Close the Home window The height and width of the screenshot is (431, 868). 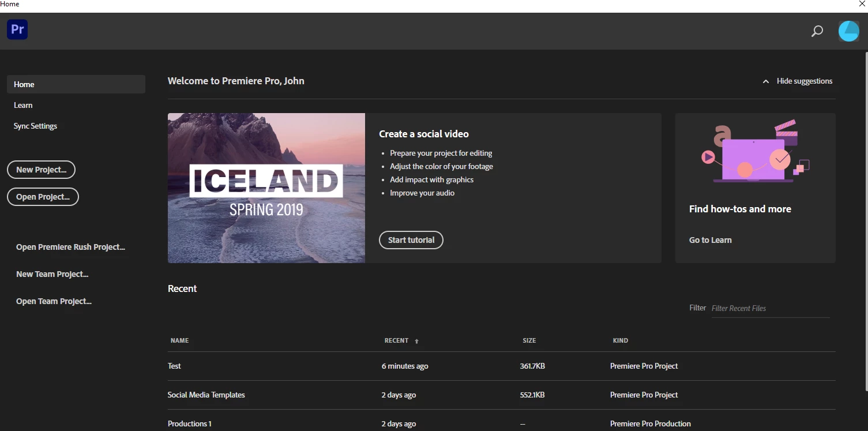862,4
